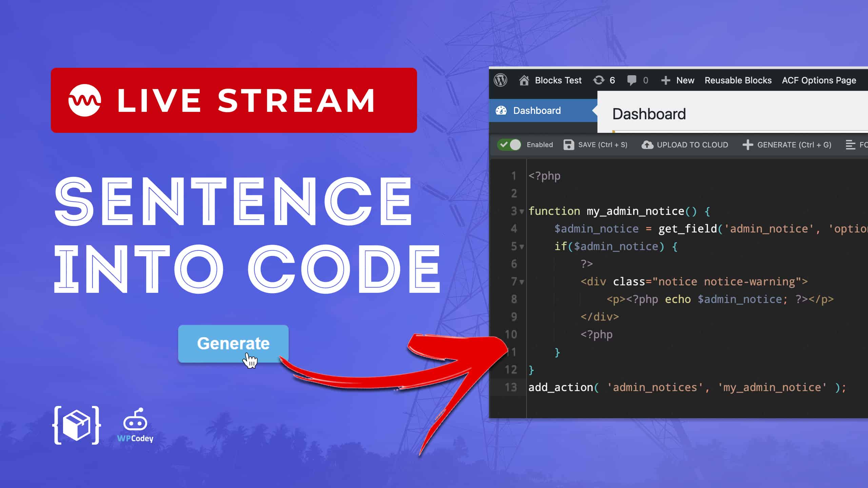Screen dimensions: 868x488
Task: Click the format lines icon in toolbar
Action: (x=850, y=145)
